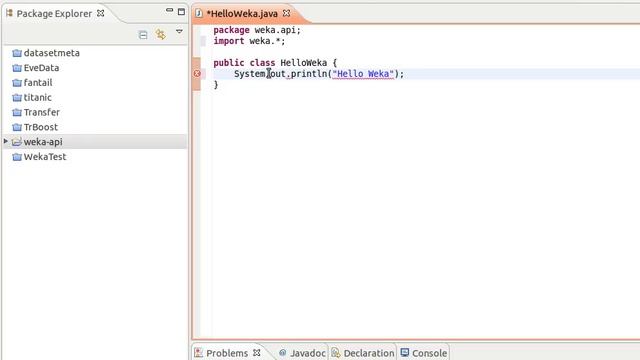Switch to the Console tab
640x360 pixels.
(429, 353)
